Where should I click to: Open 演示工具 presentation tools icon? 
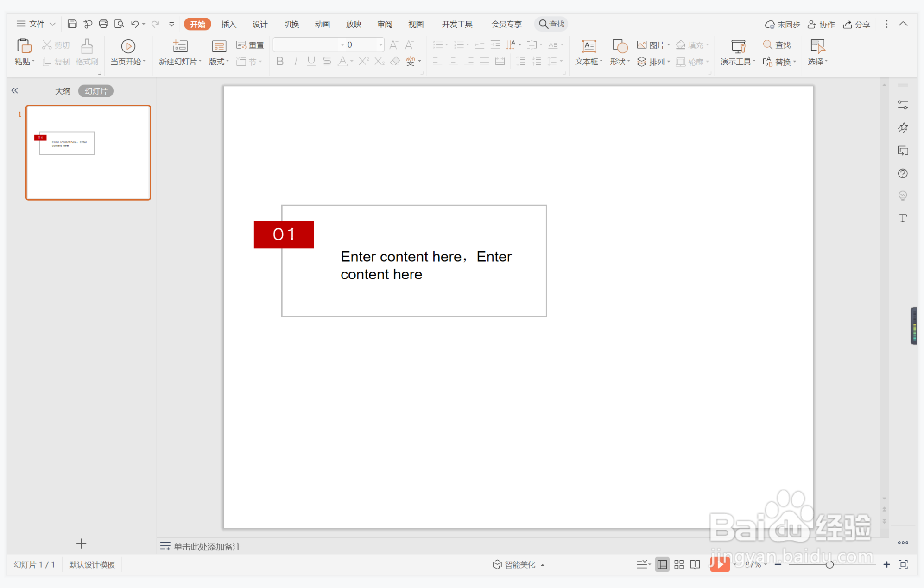click(x=738, y=46)
